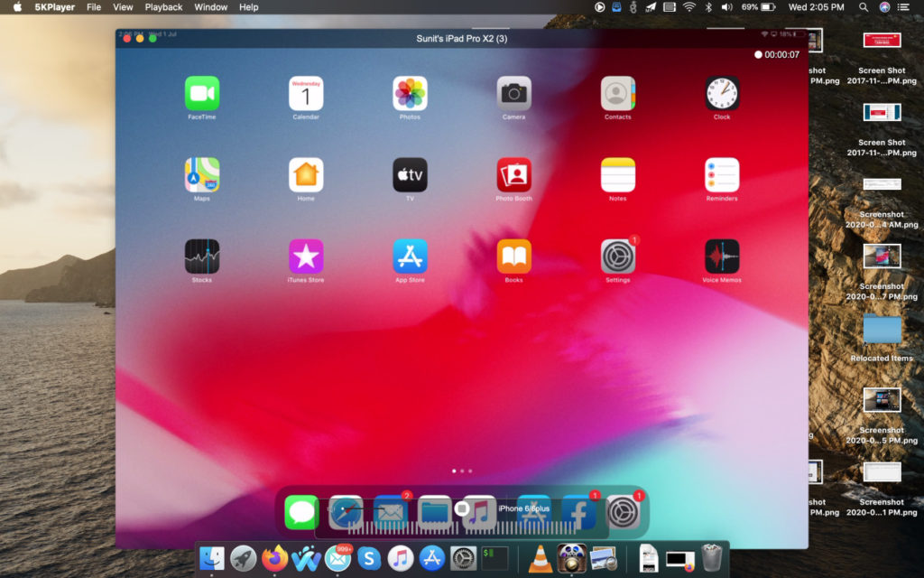The height and width of the screenshot is (578, 924).
Task: Open the View menu
Action: click(x=123, y=7)
